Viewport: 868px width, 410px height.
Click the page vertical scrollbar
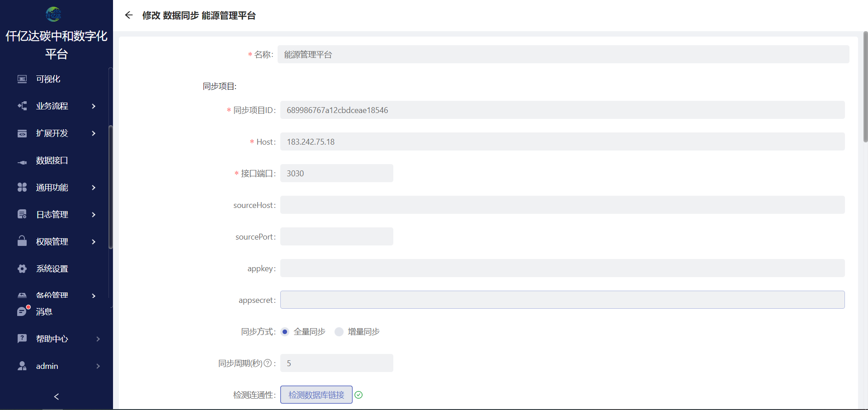click(x=865, y=87)
